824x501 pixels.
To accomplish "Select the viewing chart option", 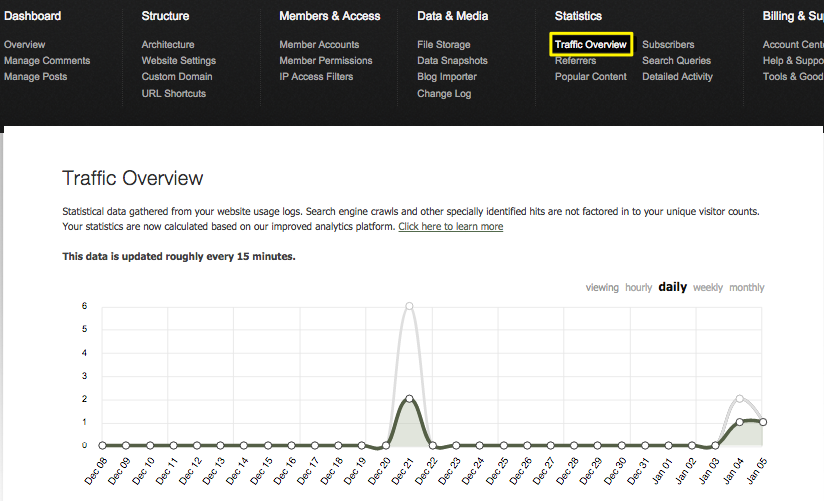I will click(x=602, y=288).
